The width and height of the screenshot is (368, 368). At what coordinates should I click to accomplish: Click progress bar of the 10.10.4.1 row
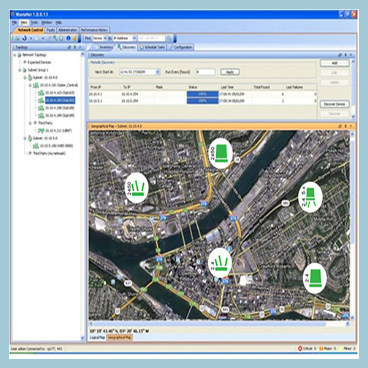click(x=202, y=94)
